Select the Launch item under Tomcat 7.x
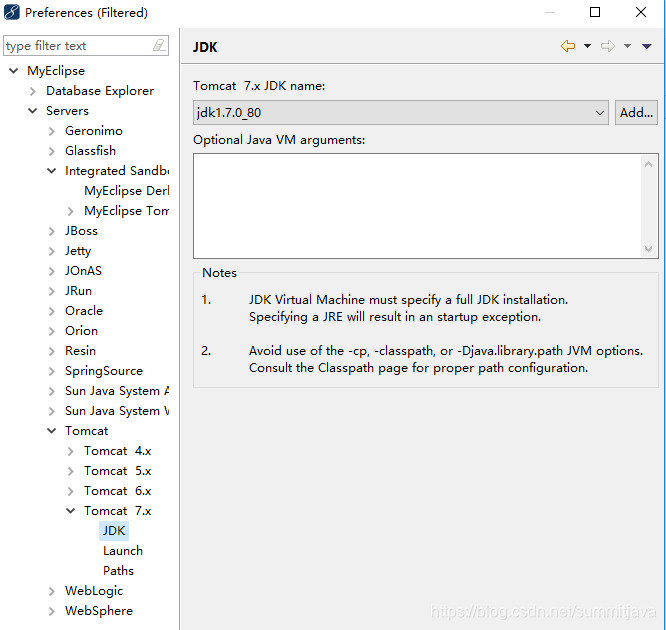Image resolution: width=666 pixels, height=630 pixels. point(123,551)
